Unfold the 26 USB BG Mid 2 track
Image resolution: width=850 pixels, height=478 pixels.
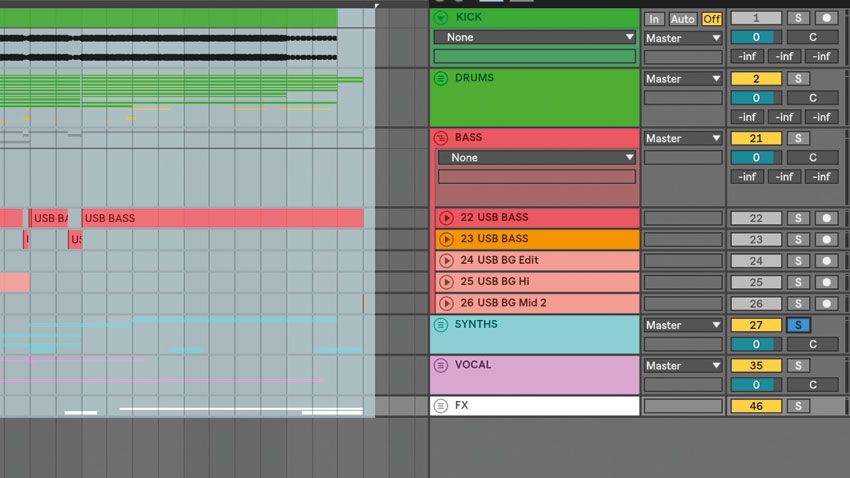(446, 303)
